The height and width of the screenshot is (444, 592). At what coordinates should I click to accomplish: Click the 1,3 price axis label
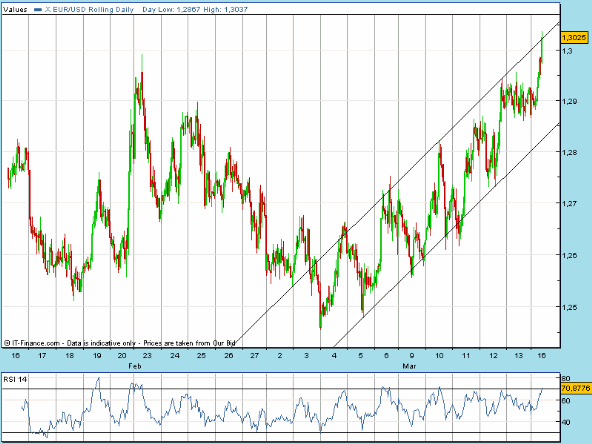tap(567, 50)
